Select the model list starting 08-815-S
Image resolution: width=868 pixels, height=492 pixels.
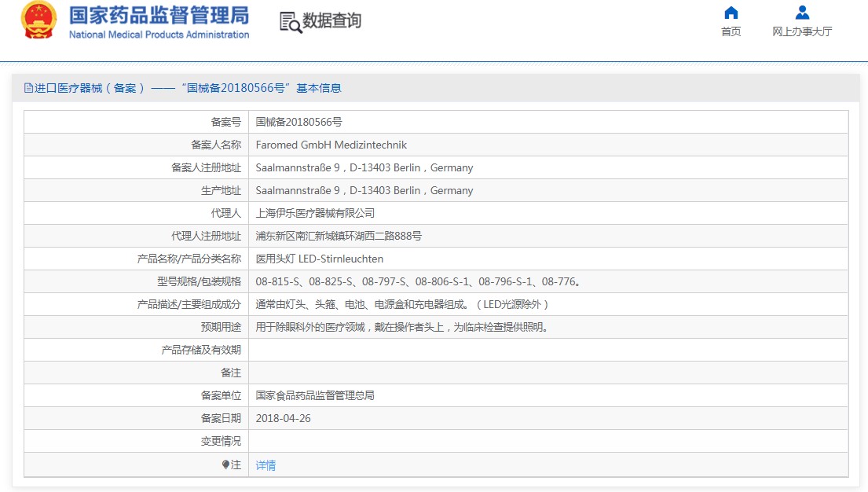tap(419, 281)
